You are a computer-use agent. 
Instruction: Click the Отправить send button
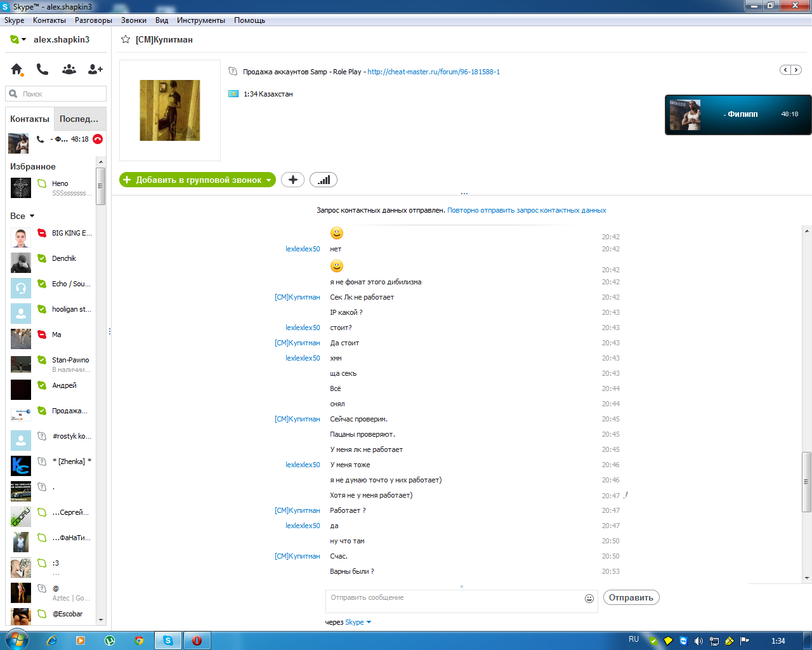(x=631, y=597)
